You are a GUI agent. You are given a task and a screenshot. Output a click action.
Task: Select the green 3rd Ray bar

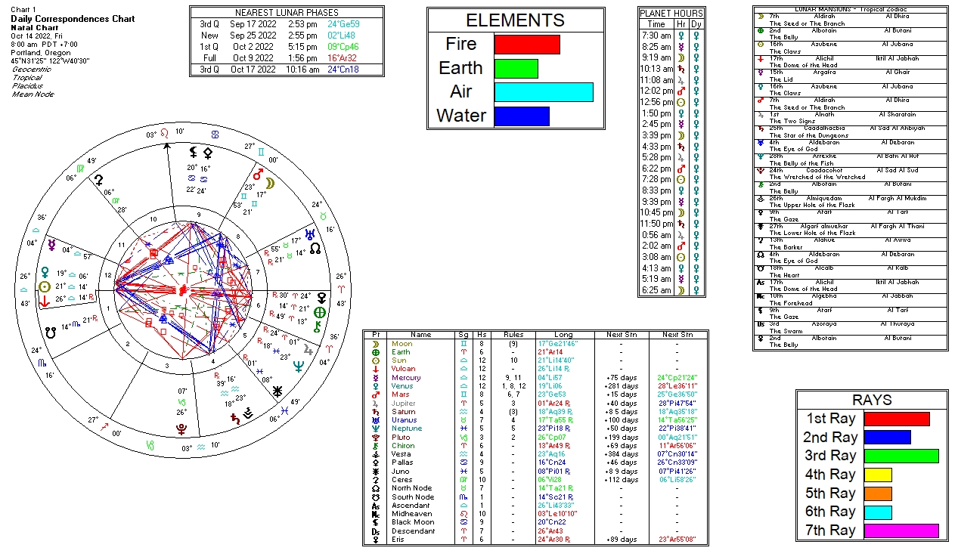[x=901, y=456]
